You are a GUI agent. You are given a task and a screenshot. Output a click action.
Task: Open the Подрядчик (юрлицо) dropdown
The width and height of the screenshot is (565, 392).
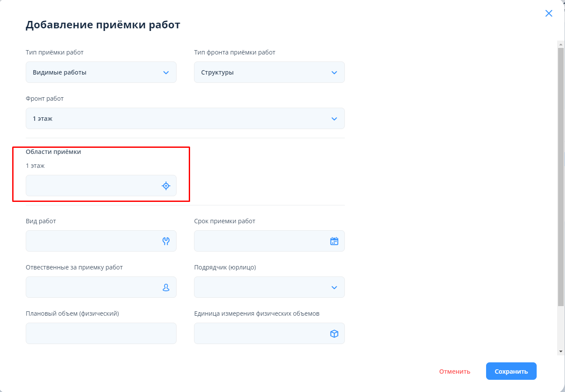tap(334, 287)
